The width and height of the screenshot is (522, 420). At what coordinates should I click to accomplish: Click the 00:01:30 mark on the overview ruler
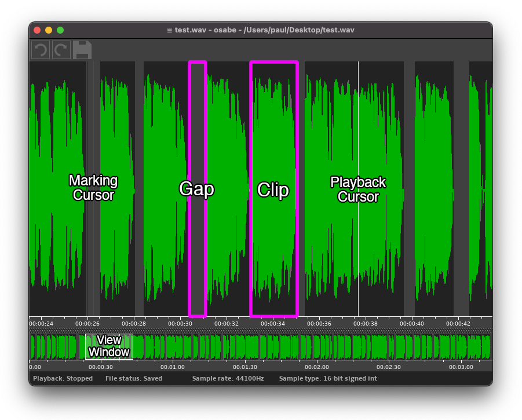[244, 367]
